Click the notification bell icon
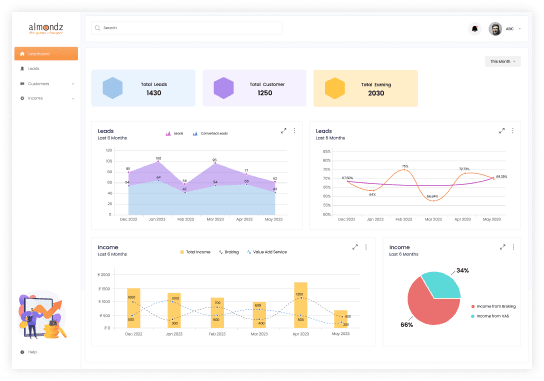Screen dimensions: 544x381 474,29
